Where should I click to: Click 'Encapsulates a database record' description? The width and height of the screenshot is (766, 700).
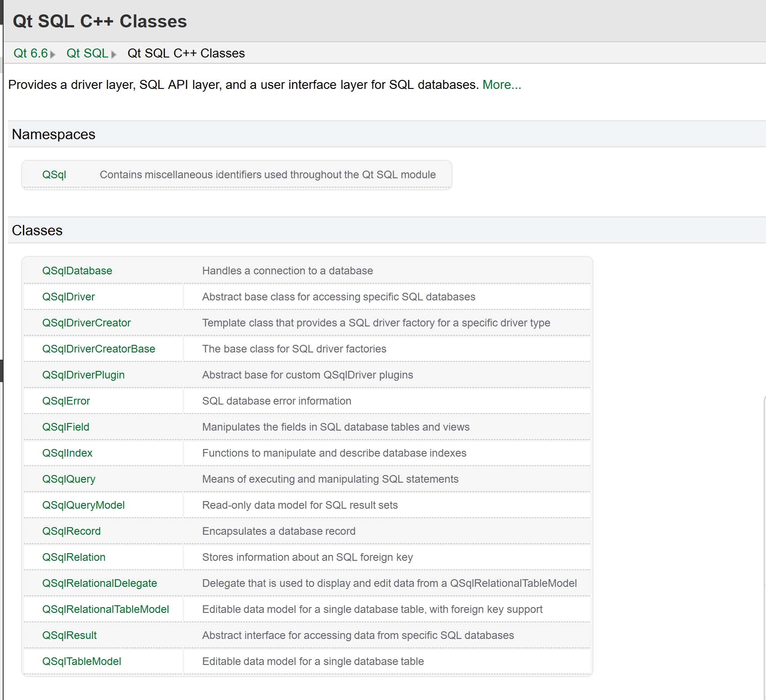[x=279, y=531]
